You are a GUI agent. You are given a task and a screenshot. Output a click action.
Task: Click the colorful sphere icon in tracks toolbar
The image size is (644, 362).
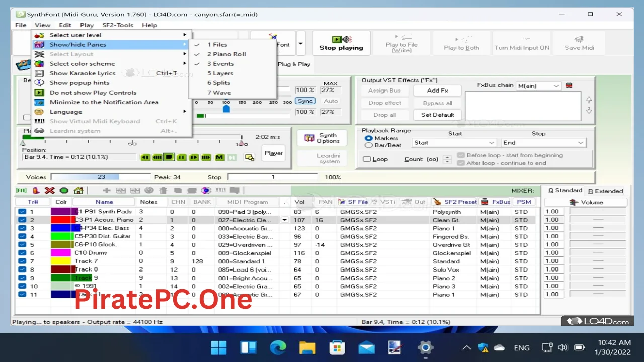coord(206,191)
